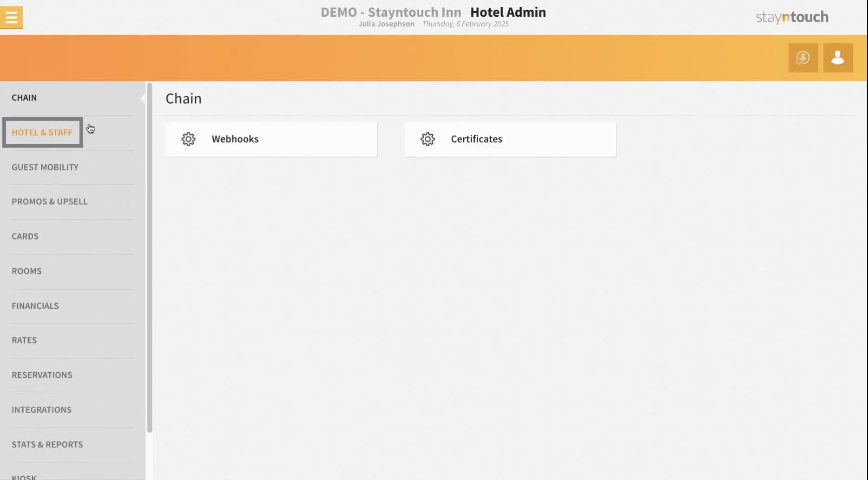Open Guest Mobility section
This screenshot has height=480, width=868.
coord(45,167)
